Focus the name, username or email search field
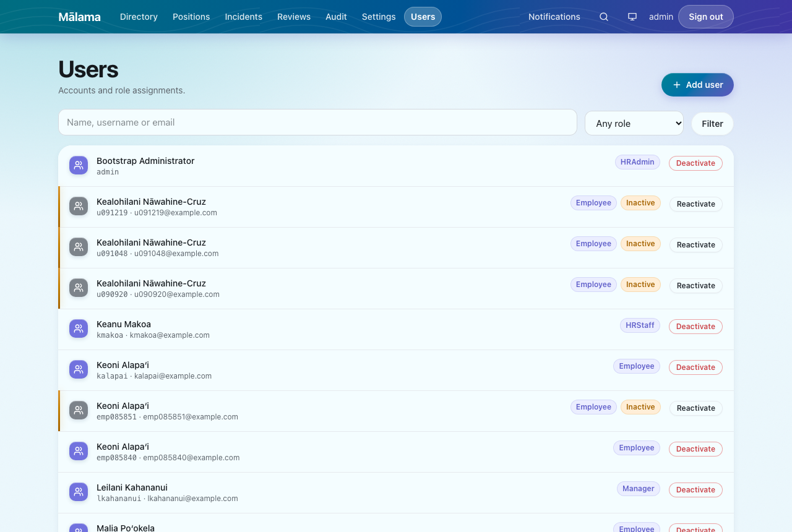This screenshot has width=792, height=532. tap(317, 122)
